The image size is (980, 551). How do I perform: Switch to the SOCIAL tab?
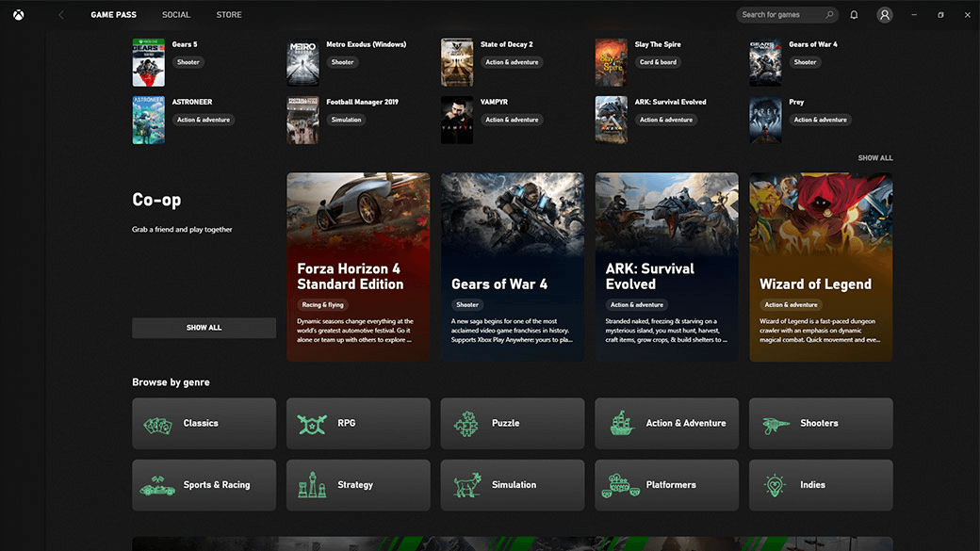click(x=175, y=14)
